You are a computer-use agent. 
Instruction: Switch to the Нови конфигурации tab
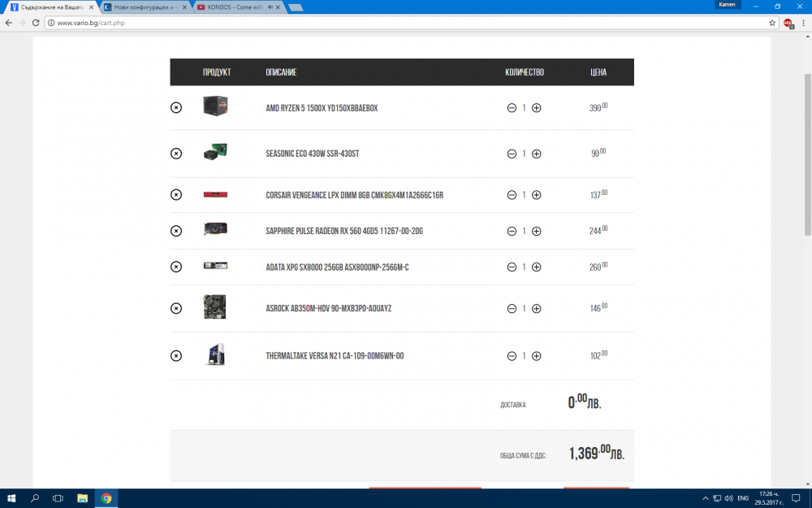click(x=145, y=7)
